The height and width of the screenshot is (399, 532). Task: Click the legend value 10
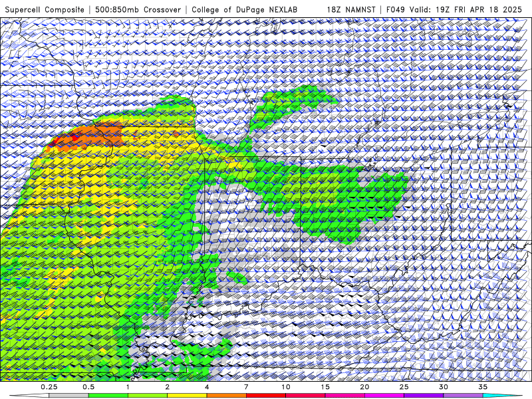tap(286, 387)
